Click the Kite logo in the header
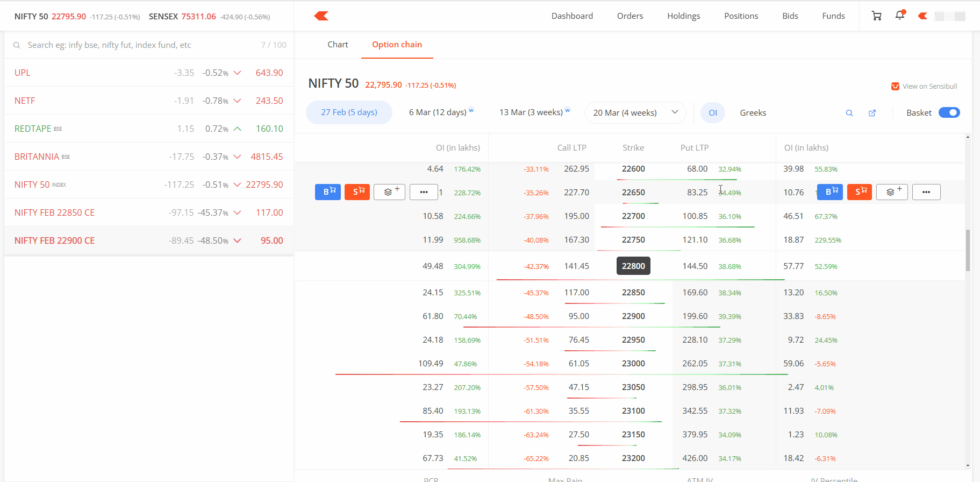This screenshot has width=980, height=482. tap(321, 16)
